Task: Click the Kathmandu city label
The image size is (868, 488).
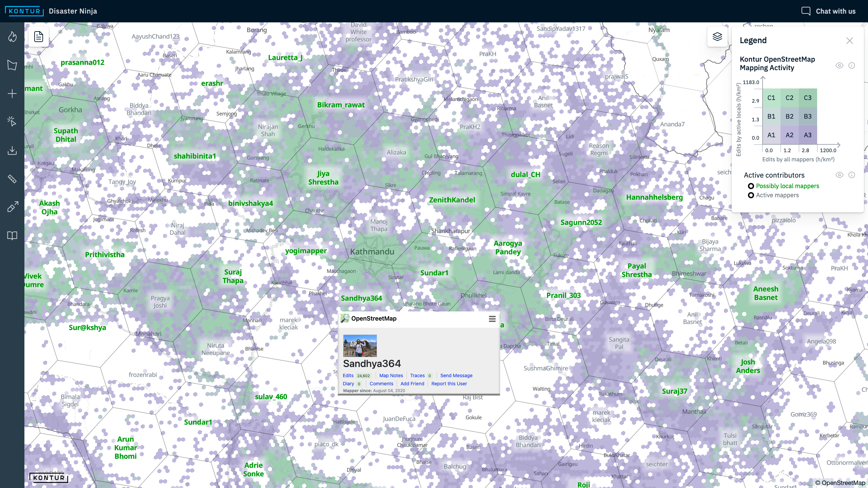Action: (x=372, y=252)
